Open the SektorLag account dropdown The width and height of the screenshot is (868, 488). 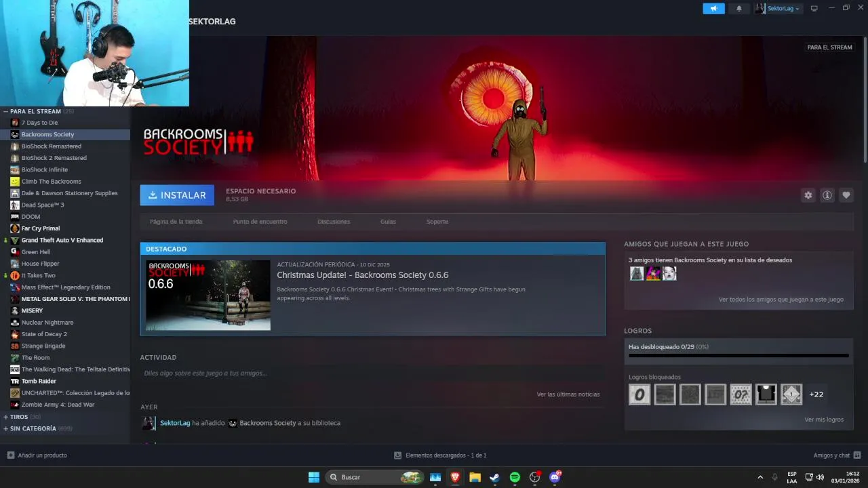pos(778,8)
